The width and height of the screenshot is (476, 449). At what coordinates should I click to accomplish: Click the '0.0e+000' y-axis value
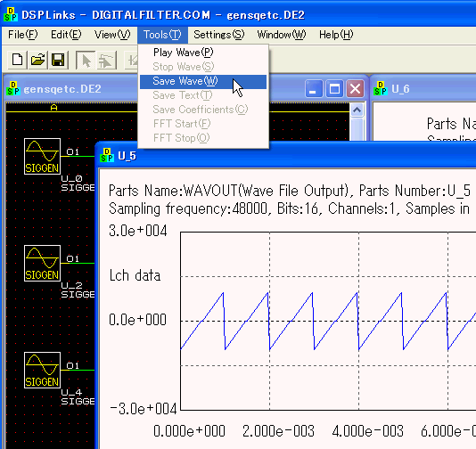137,320
